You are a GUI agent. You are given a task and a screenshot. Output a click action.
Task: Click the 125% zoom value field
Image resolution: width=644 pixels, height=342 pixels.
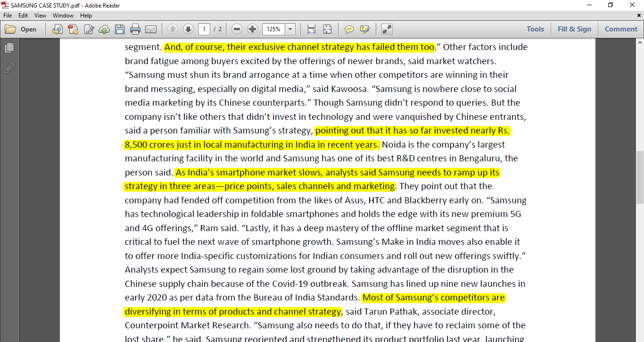pyautogui.click(x=273, y=29)
